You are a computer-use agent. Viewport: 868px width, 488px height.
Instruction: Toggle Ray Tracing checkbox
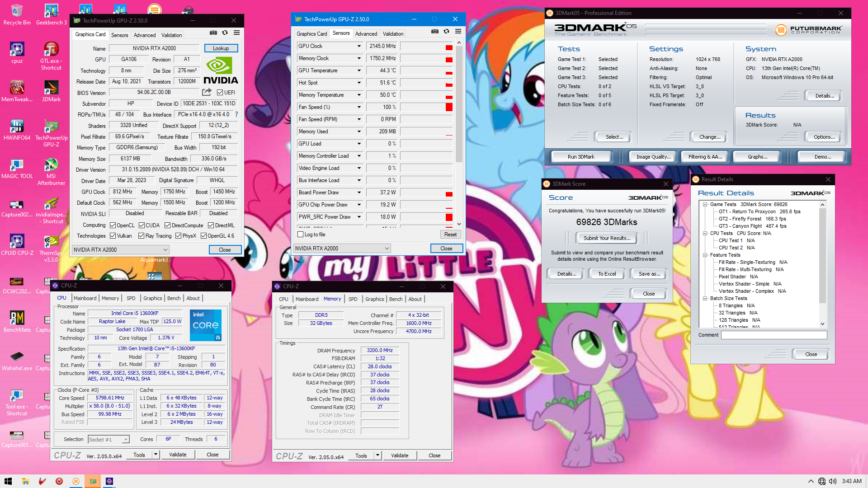pos(141,236)
